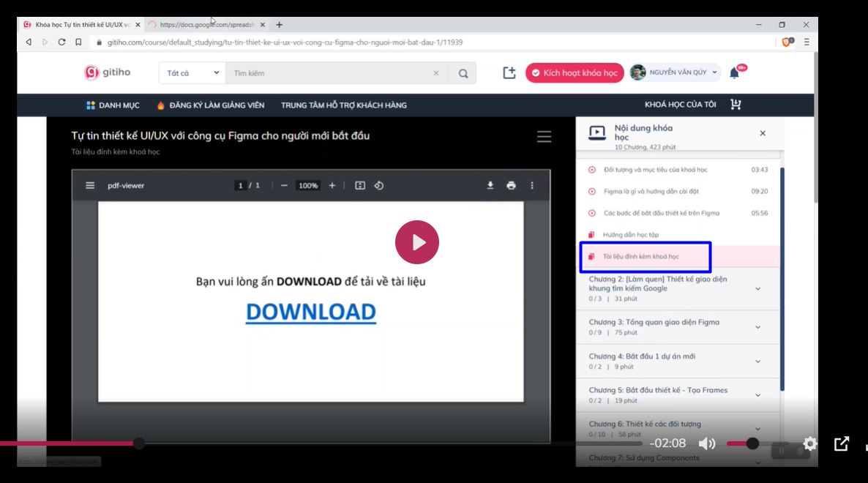Screen dimensions: 868x483
Task: Open the Tất cả category dropdown
Action: point(192,73)
